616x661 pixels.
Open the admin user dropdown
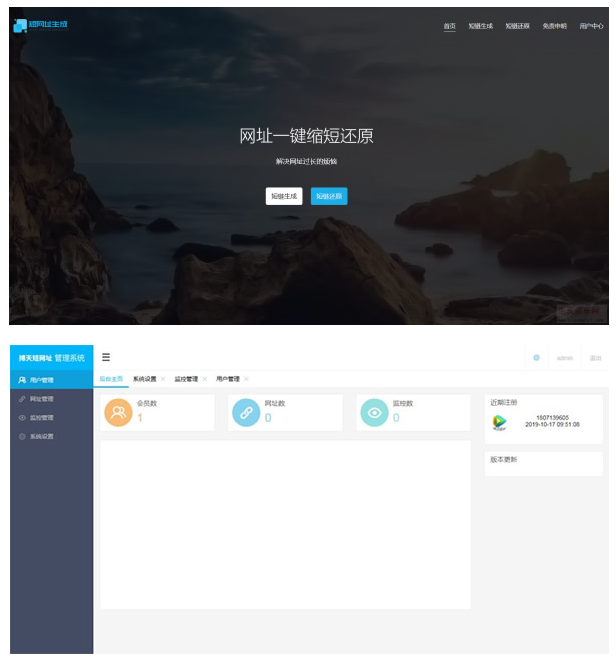[x=565, y=357]
